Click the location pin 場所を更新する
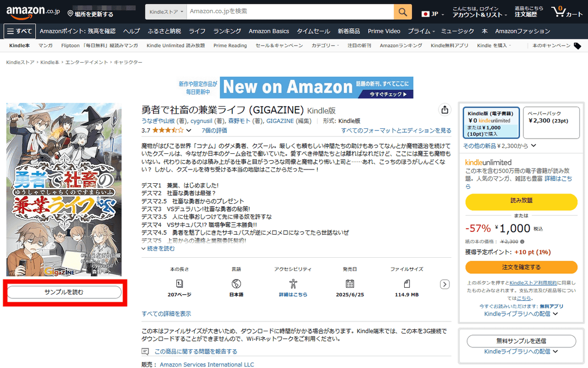 [x=91, y=14]
